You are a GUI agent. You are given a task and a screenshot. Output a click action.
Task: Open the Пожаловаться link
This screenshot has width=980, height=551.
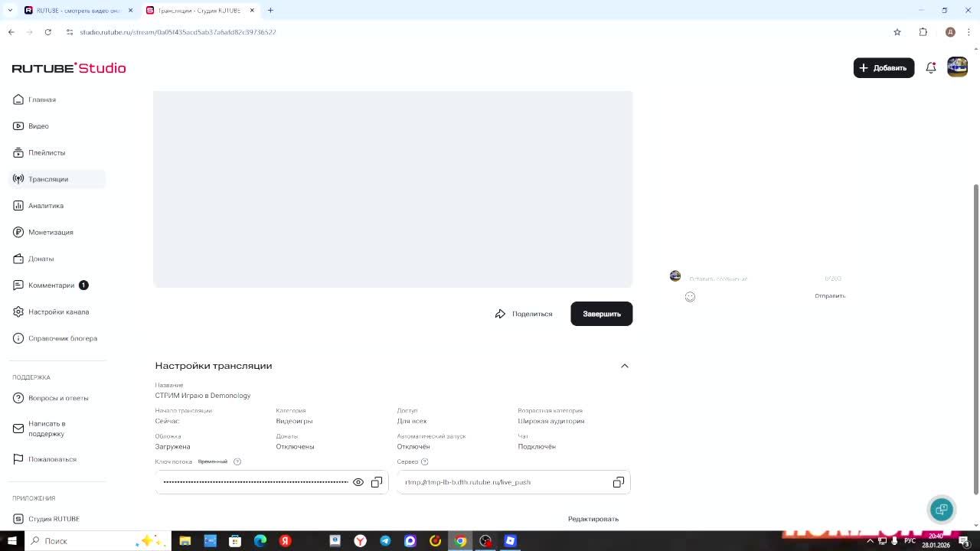[52, 459]
